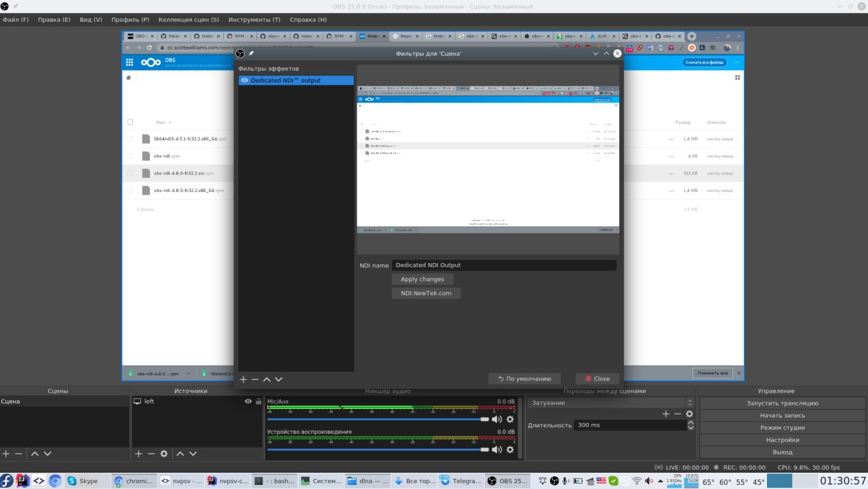
Task: Click the NDI name input field
Action: click(504, 265)
